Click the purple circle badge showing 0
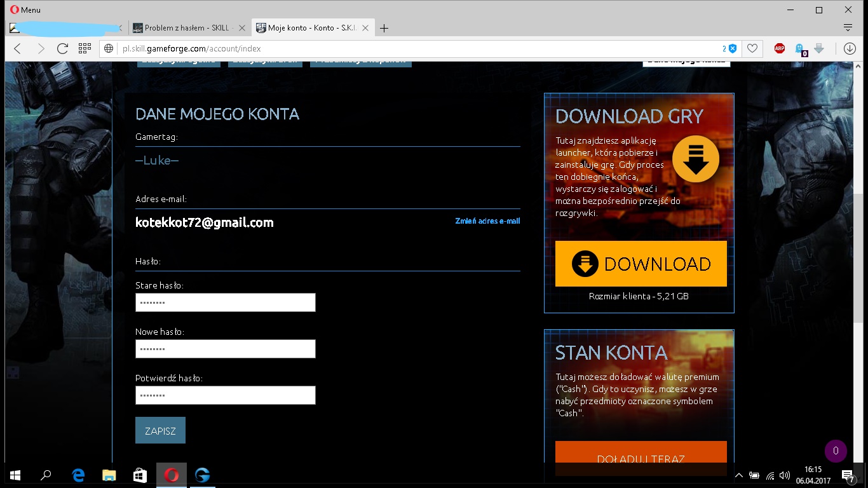The width and height of the screenshot is (868, 488). (836, 451)
